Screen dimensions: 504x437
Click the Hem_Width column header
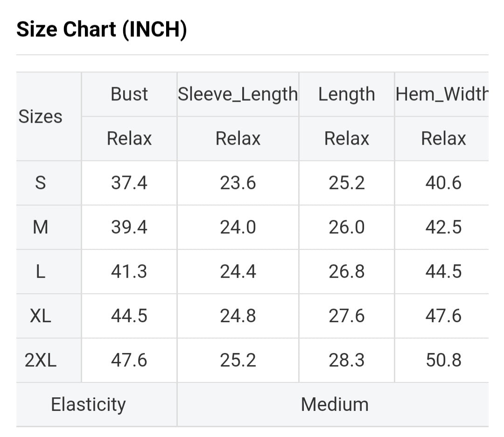[441, 94]
